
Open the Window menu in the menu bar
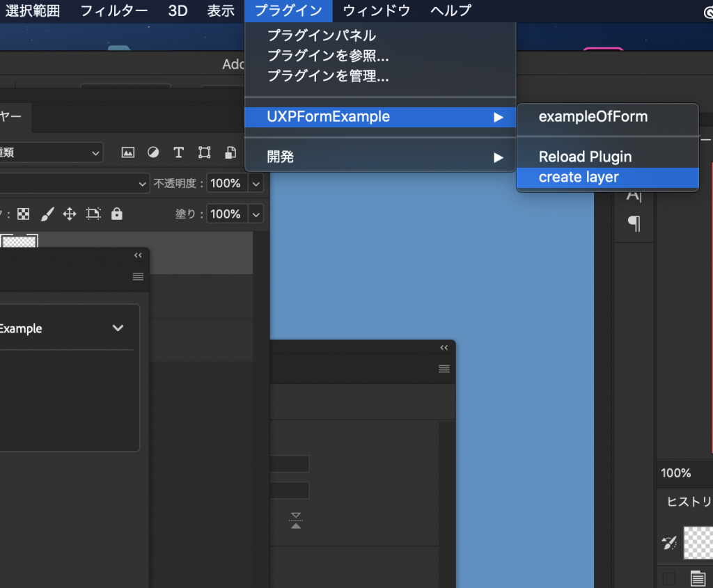tap(378, 10)
